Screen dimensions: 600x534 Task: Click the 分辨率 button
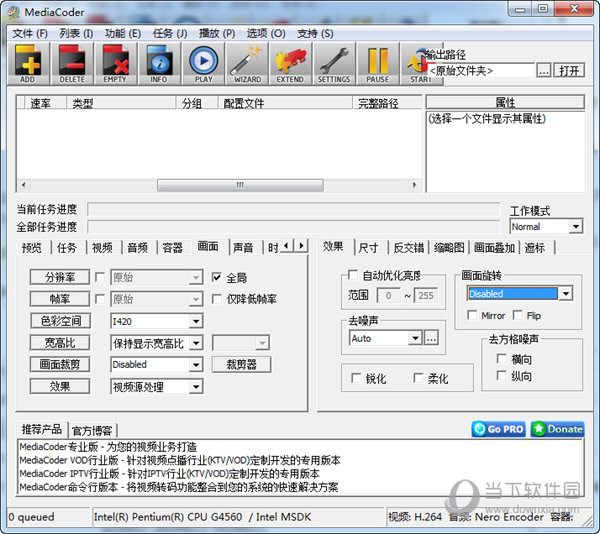pyautogui.click(x=60, y=277)
